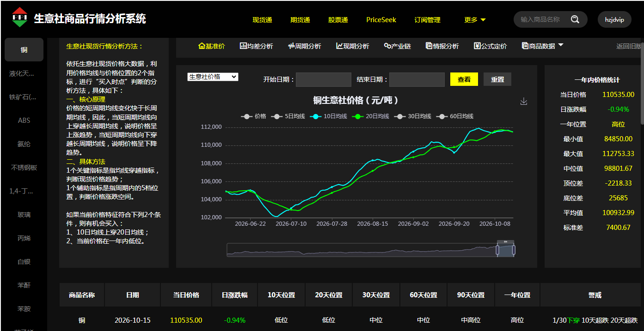Toggle the 20日均线 legend series
644x331 pixels.
(370, 116)
